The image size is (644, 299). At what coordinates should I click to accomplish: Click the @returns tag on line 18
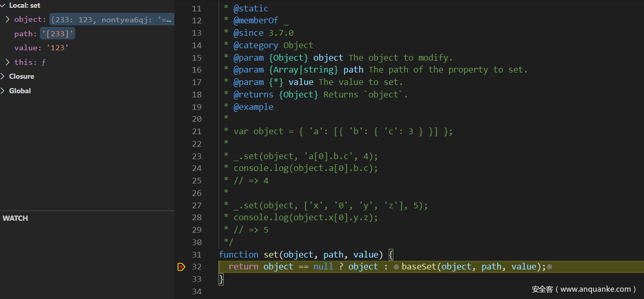click(253, 94)
